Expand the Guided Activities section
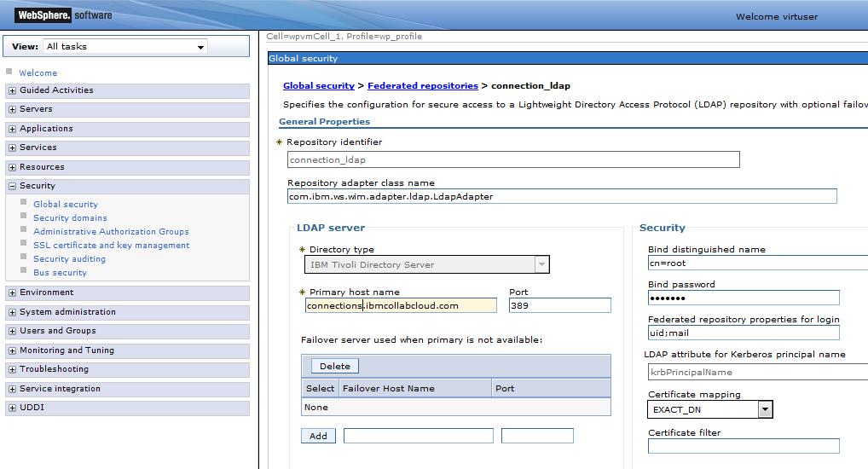The height and width of the screenshot is (469, 868). pyautogui.click(x=12, y=90)
